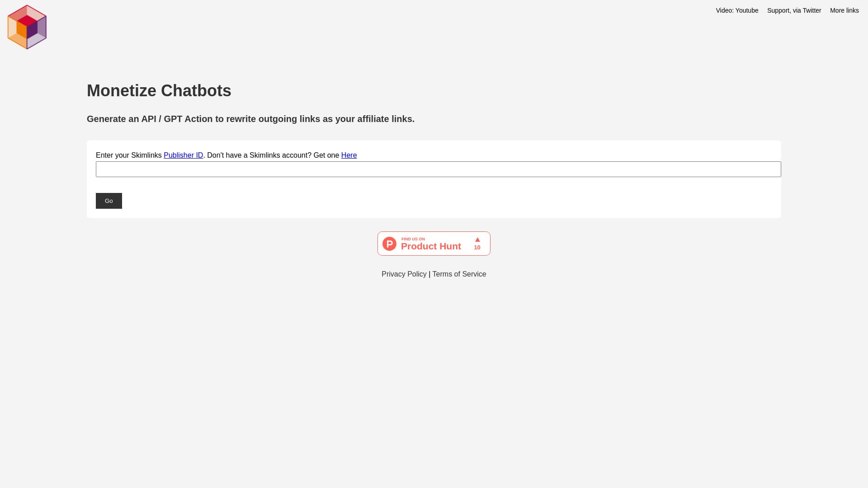The height and width of the screenshot is (488, 868).
Task: Click the 'FIND US ON' badge label
Action: pos(413,239)
